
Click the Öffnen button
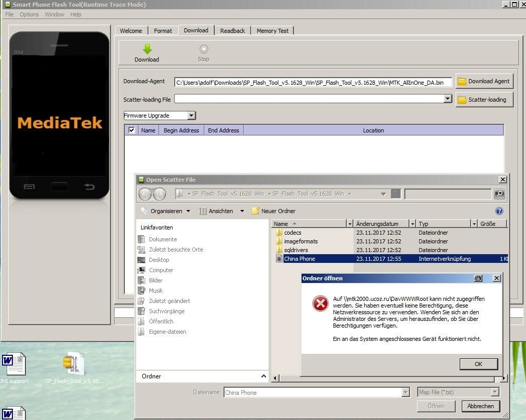[x=436, y=406]
